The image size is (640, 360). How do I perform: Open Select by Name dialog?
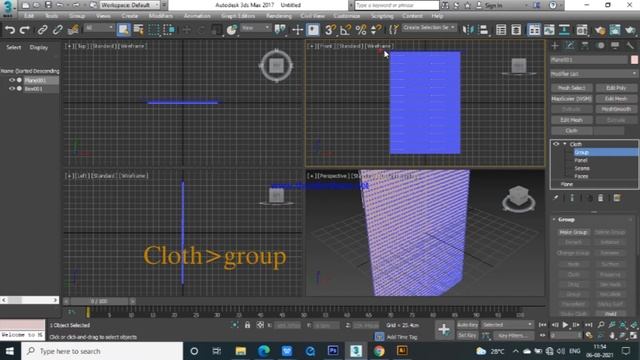[x=139, y=30]
